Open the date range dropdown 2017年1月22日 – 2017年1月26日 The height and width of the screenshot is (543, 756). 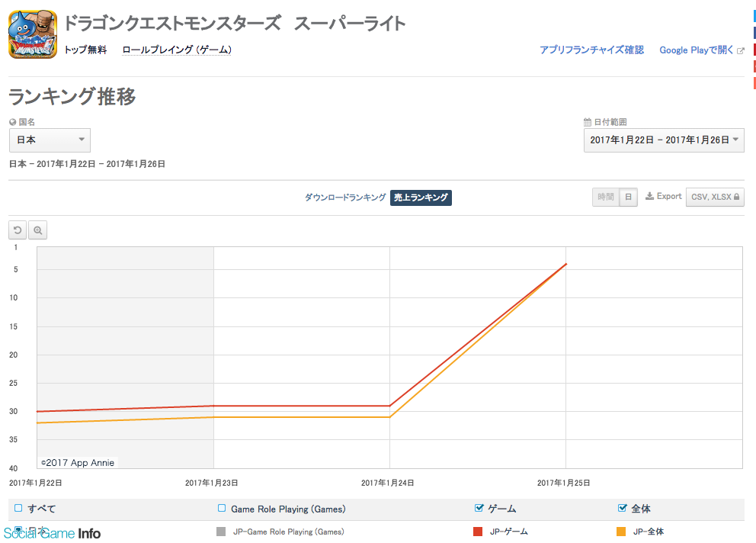[x=664, y=140]
